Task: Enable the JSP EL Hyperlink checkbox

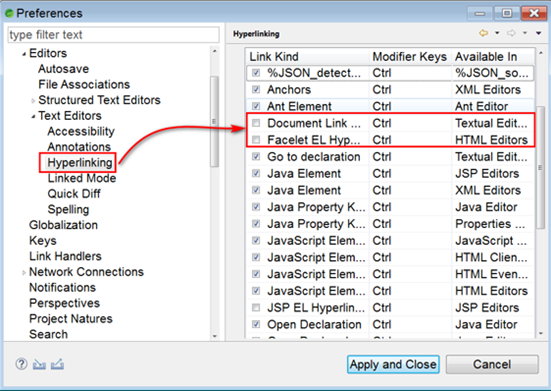Action: (x=256, y=308)
